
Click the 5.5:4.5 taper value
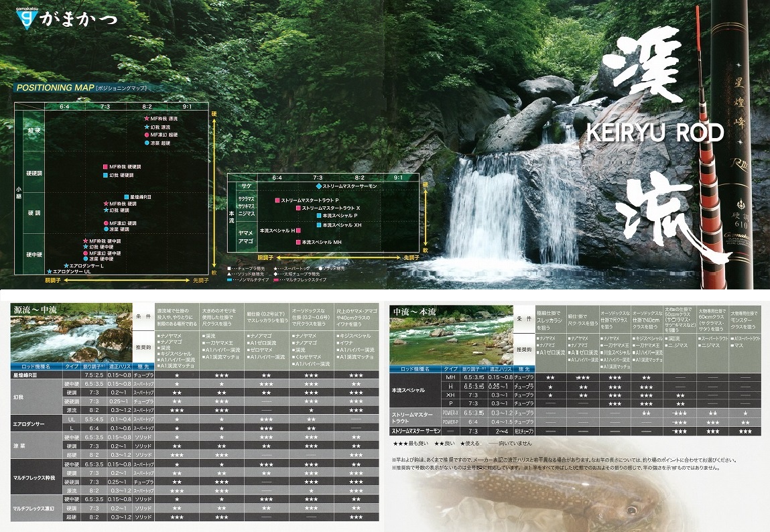coord(94,419)
